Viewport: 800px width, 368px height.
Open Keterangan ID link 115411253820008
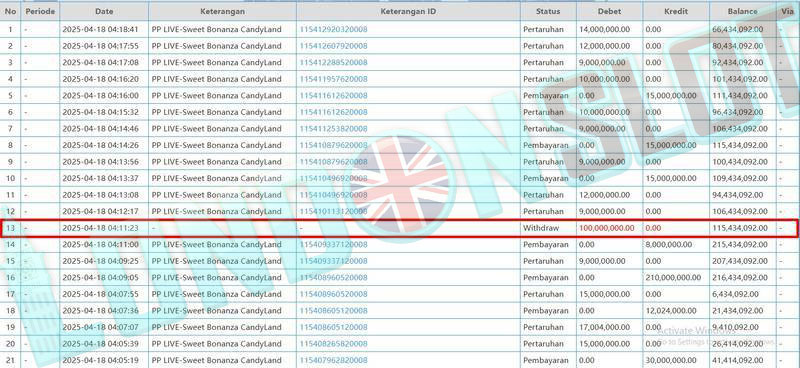[333, 129]
